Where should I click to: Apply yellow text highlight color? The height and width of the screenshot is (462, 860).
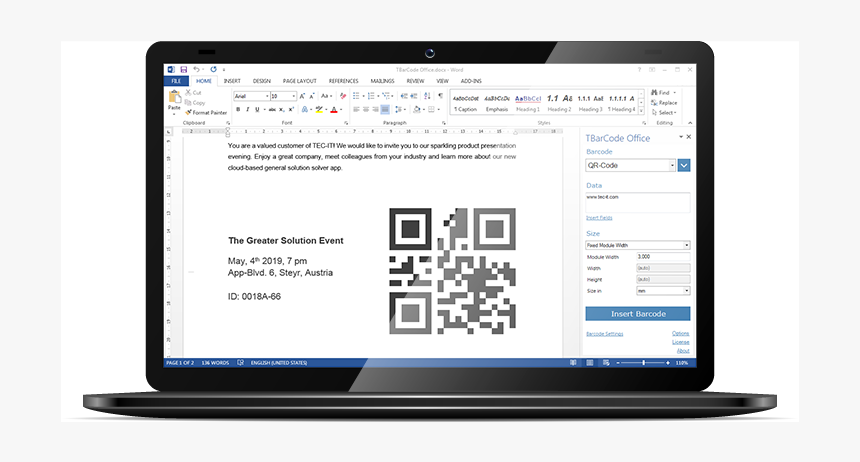pos(319,110)
